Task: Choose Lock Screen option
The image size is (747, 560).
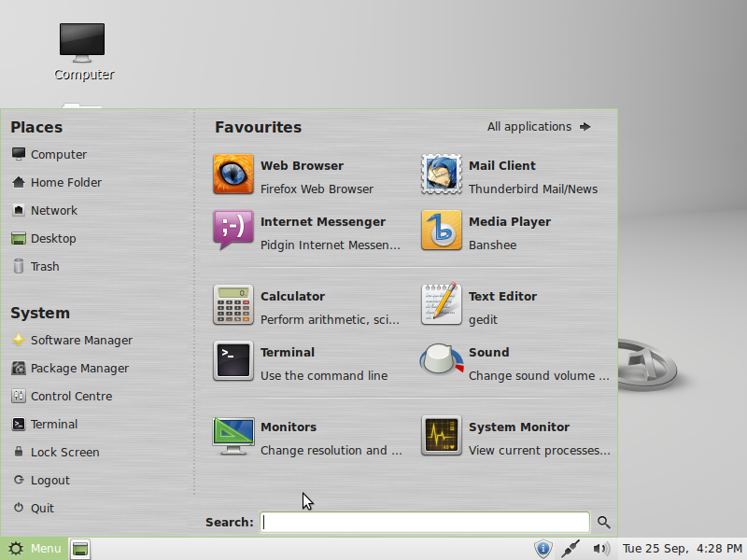Action: pos(55,453)
